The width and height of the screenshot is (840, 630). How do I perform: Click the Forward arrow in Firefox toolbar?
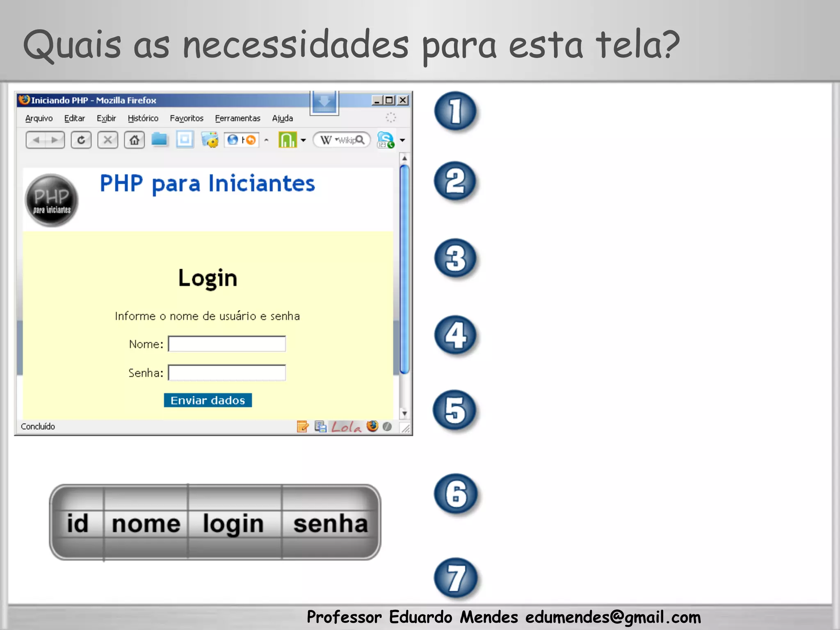[55, 140]
